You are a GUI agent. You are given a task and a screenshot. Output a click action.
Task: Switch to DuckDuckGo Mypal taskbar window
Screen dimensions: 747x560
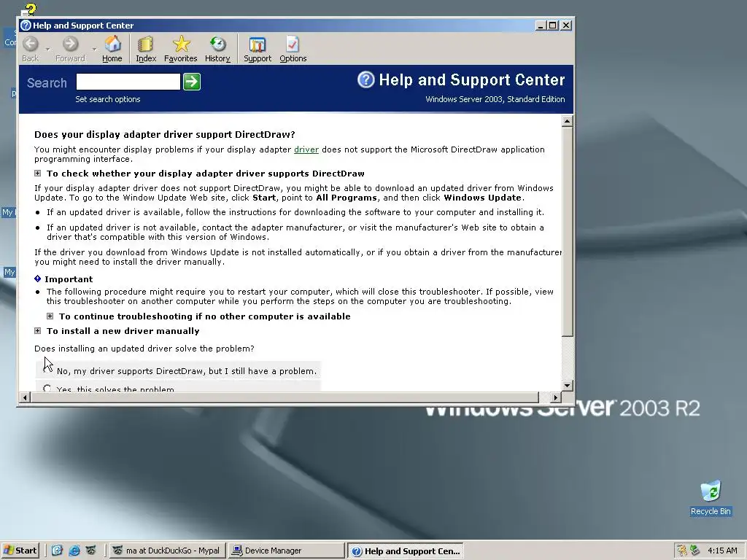pos(167,551)
